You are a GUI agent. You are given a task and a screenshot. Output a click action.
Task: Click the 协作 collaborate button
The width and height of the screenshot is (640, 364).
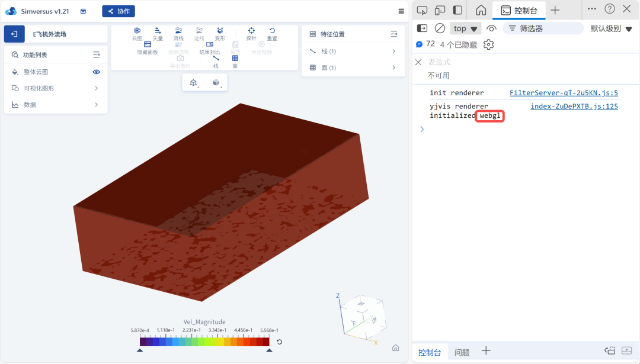119,11
